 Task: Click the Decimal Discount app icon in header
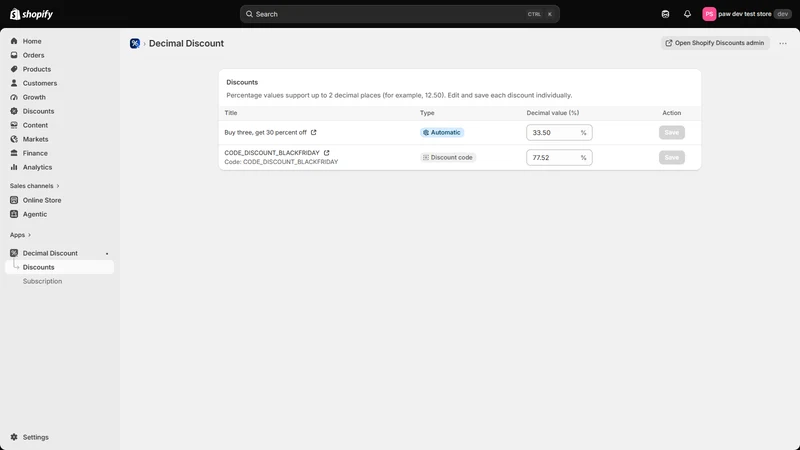point(135,43)
